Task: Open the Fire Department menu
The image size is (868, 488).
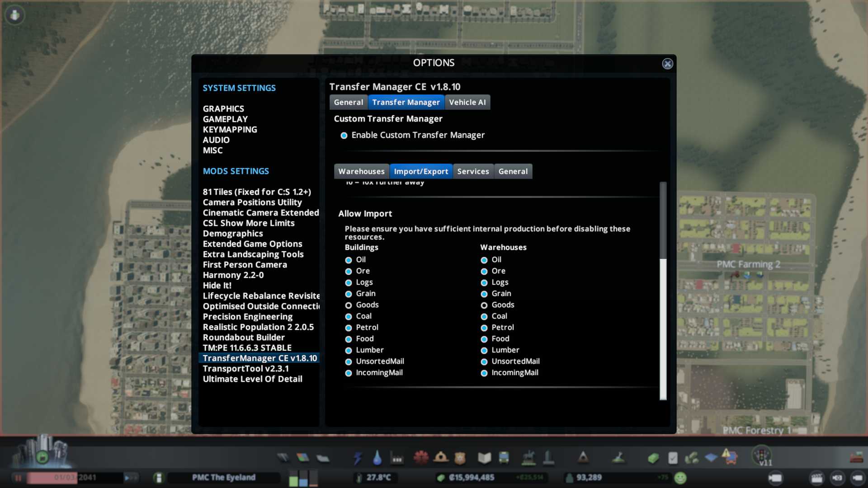Action: (441, 458)
